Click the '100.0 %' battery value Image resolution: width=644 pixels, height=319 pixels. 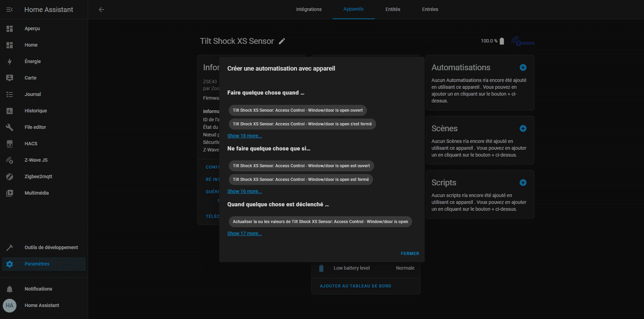pos(489,41)
